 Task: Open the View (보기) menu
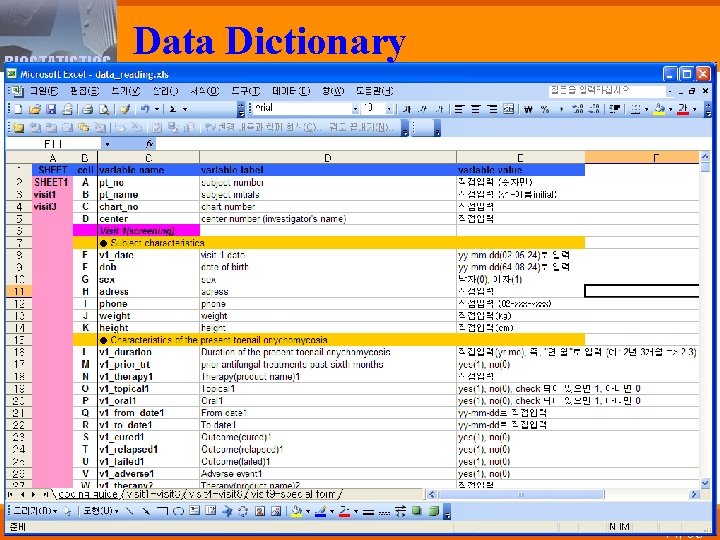[126, 91]
